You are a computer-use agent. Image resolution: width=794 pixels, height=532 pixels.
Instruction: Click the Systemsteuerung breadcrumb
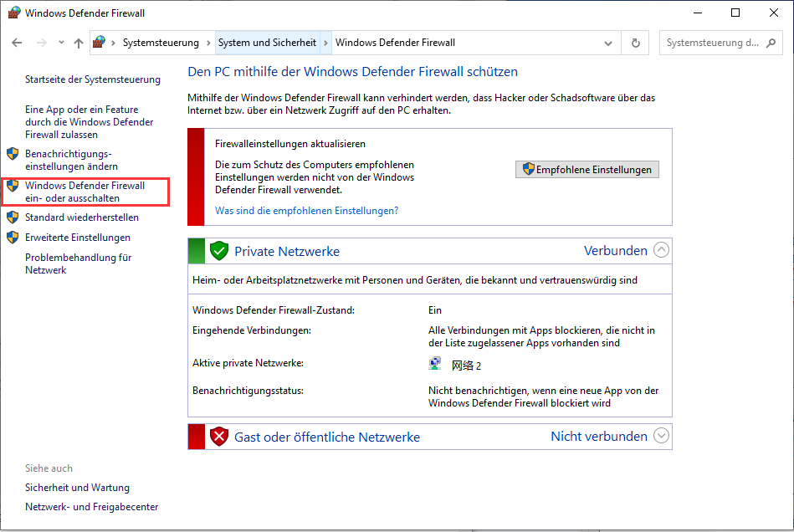coord(161,43)
